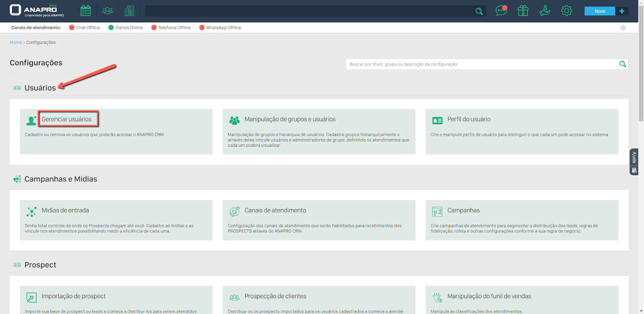Open the calendar icon in top bar
Screen dimensions: 644x314
(86, 11)
